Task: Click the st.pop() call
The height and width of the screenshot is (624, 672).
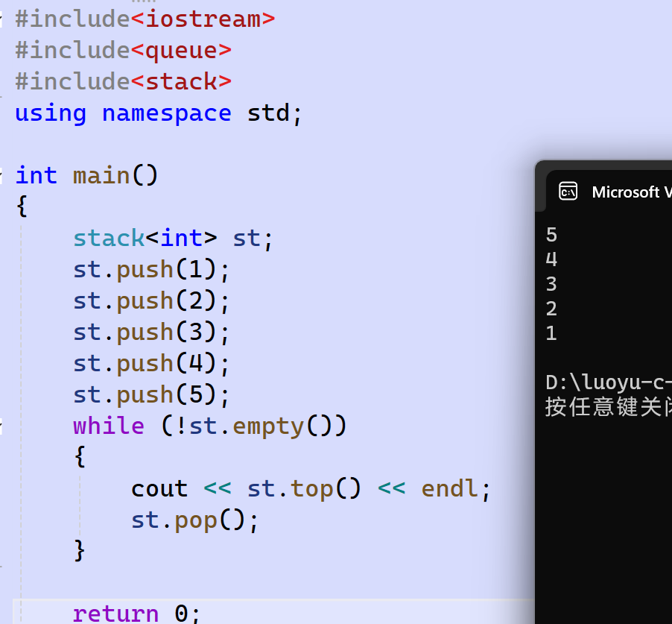Action: pyautogui.click(x=194, y=520)
